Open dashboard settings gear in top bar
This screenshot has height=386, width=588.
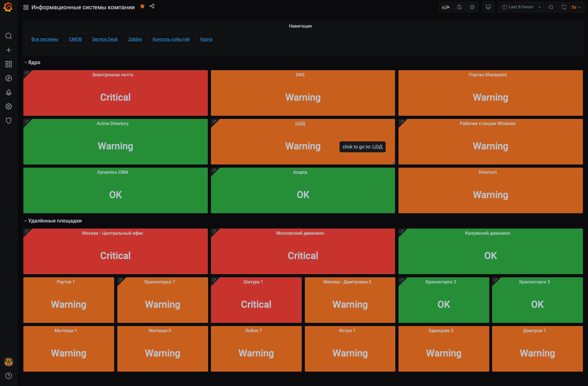tap(472, 7)
